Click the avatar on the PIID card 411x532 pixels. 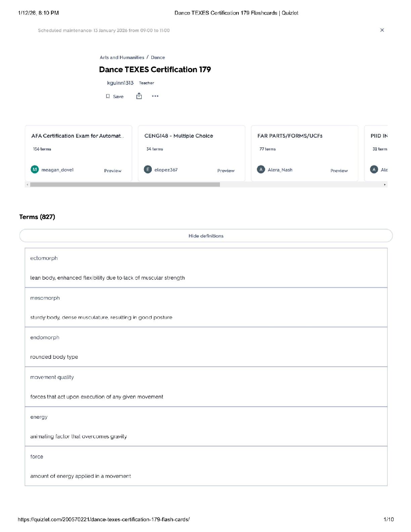[374, 170]
